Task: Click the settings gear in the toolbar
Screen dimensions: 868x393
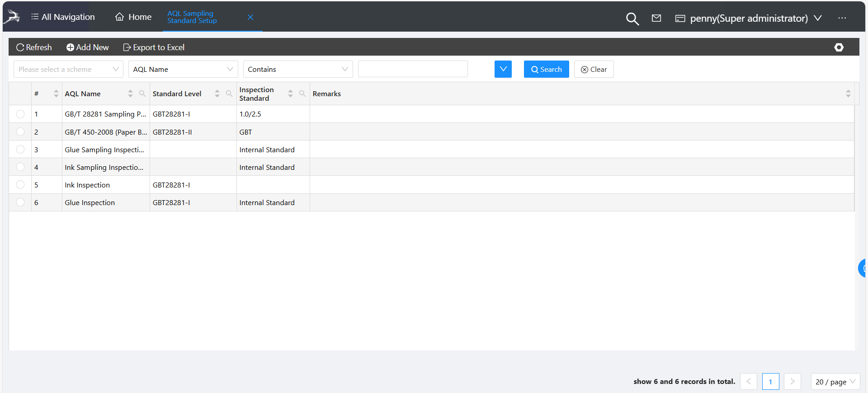Action: pos(839,47)
